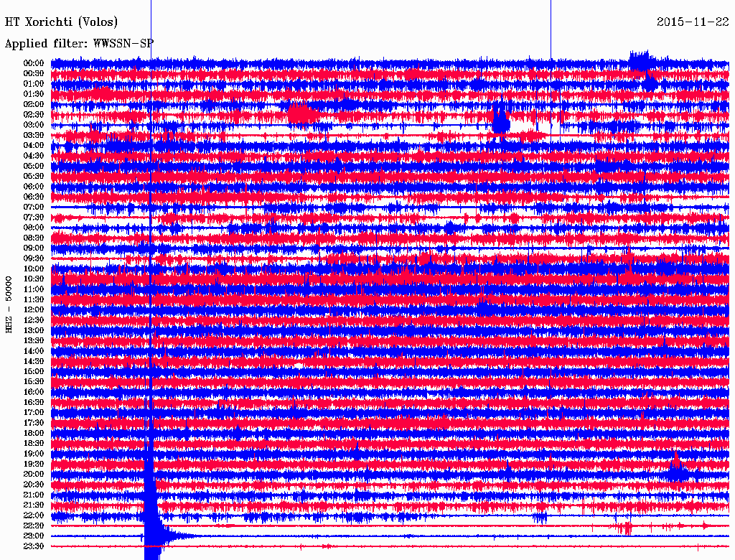Click the 05:30 time label

click(x=33, y=177)
